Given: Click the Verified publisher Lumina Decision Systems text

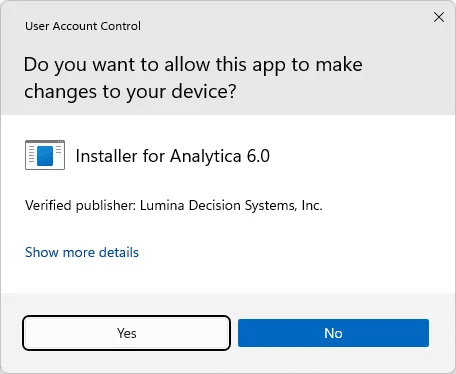Looking at the screenshot, I should [174, 205].
